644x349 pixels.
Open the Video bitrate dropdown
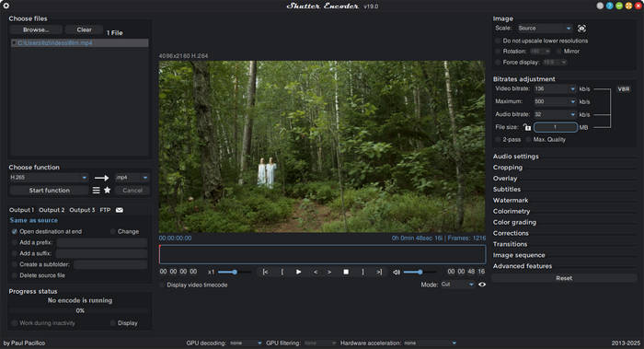(555, 88)
